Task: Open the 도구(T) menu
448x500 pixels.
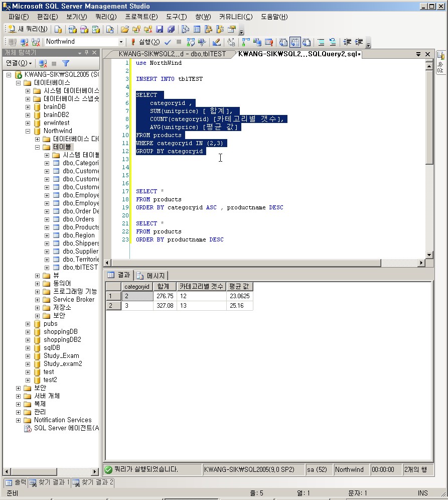Action: point(176,17)
